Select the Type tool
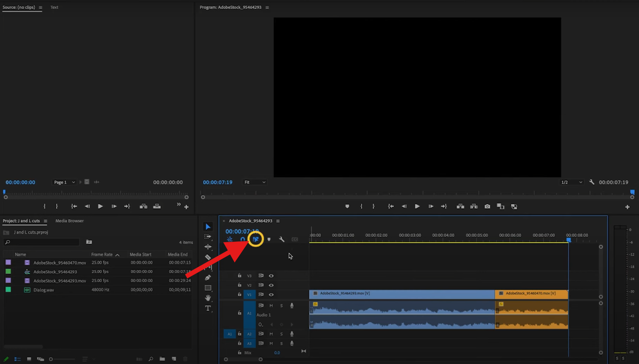 pos(208,308)
